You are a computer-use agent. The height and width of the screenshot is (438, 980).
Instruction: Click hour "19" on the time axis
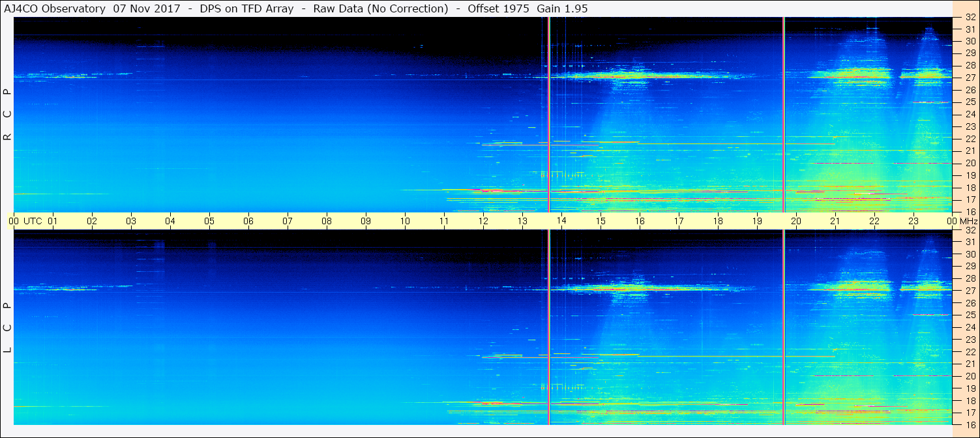tap(757, 221)
